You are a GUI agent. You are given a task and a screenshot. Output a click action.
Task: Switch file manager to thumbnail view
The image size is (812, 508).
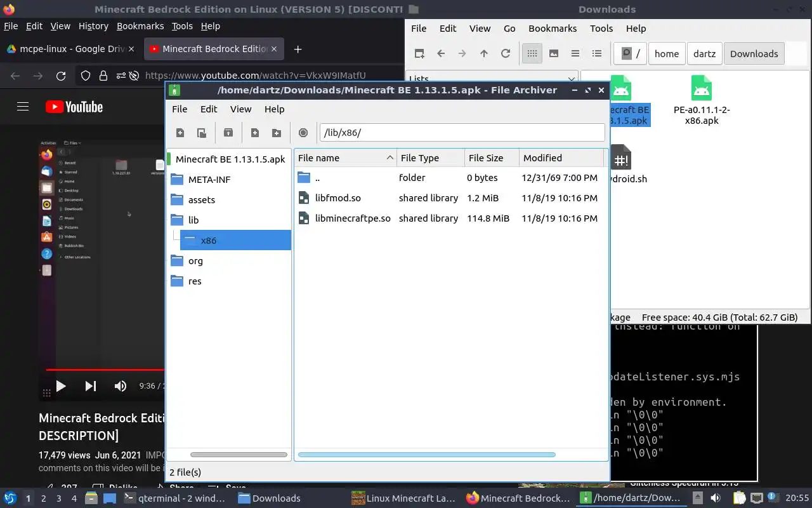(x=554, y=54)
